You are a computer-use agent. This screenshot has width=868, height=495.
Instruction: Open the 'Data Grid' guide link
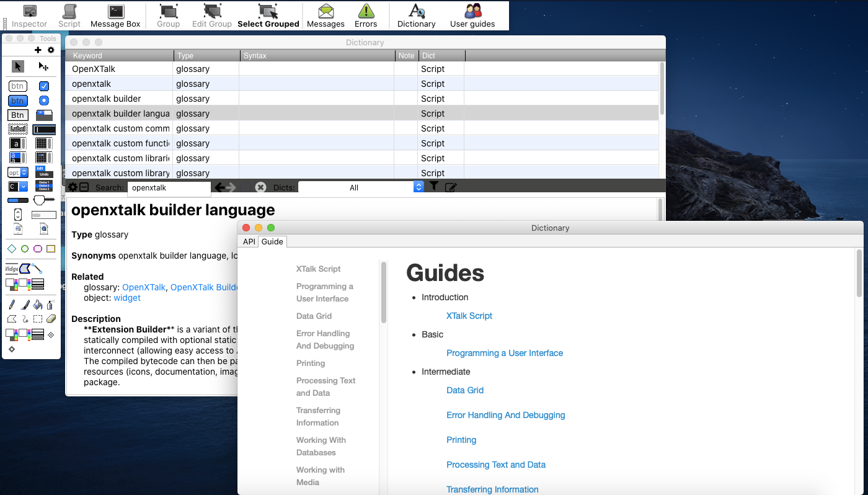465,390
